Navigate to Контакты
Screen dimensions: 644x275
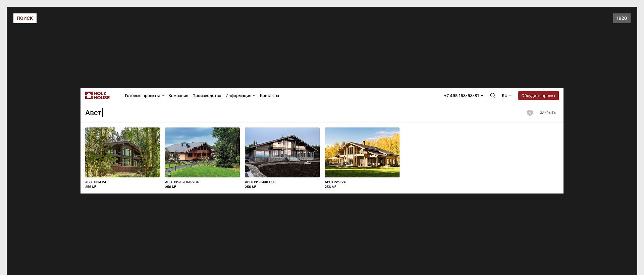coord(269,96)
